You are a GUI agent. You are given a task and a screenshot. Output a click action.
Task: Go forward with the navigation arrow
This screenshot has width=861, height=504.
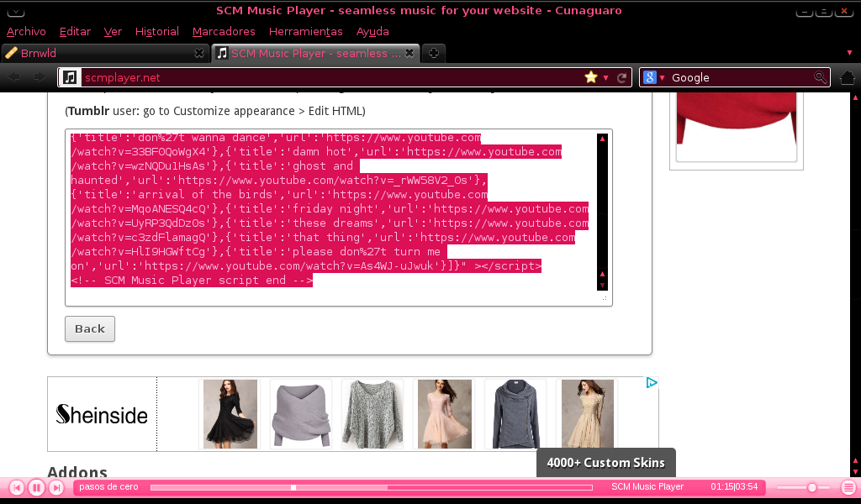tap(39, 77)
